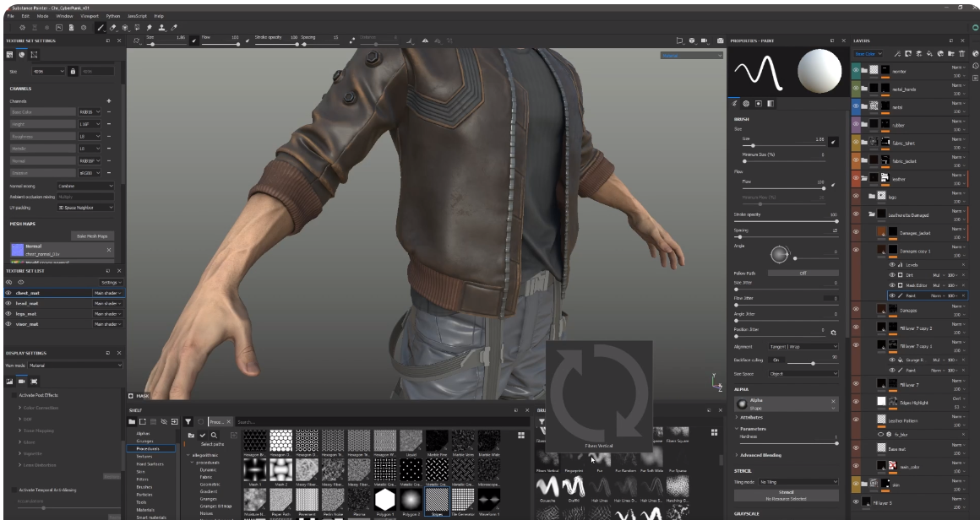Toggle visibility of chest_mat texture set
Screen dimensions: 980x520
[8, 293]
